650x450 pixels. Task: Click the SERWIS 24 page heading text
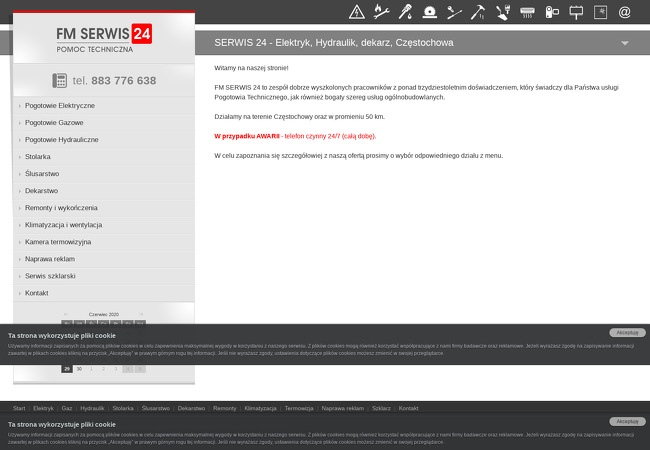tap(334, 43)
